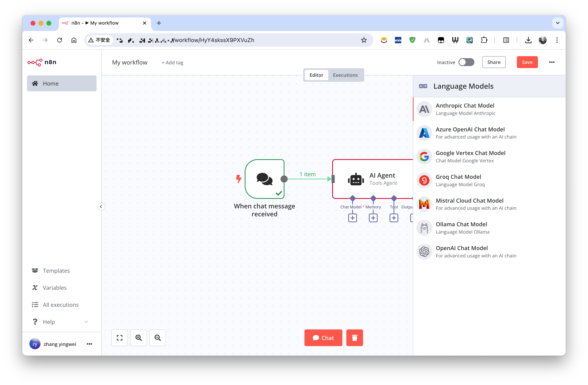Viewport: 588px width, 385px height.
Task: Open the Chat test button
Action: pos(323,338)
